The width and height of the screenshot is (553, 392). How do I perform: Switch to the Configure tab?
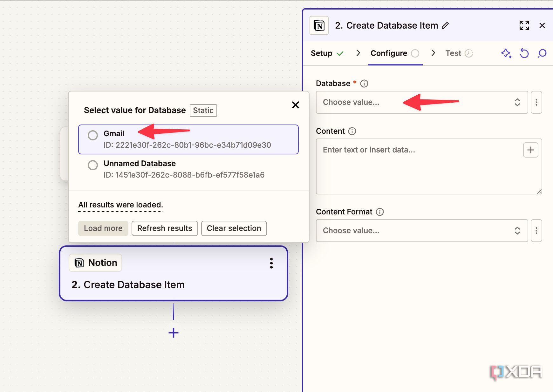click(395, 53)
